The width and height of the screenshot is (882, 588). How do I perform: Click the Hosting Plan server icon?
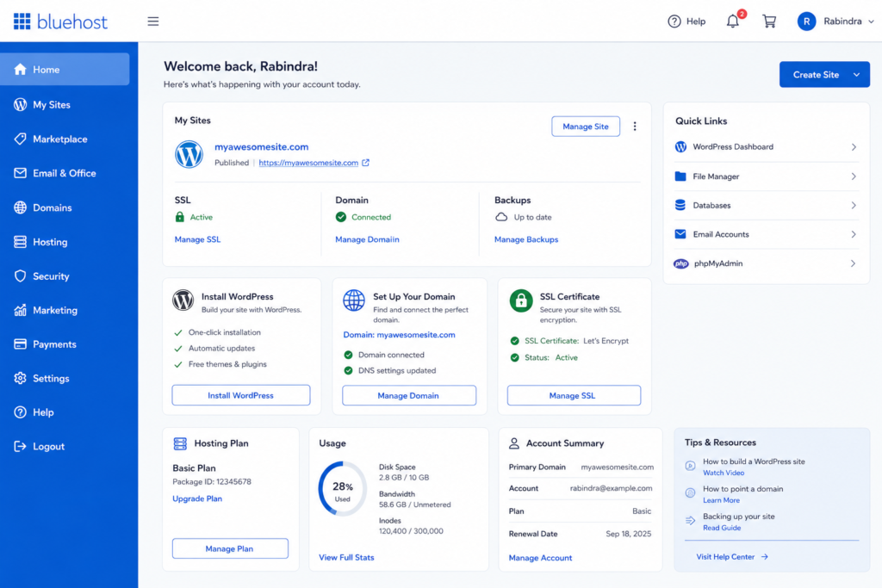pyautogui.click(x=180, y=443)
